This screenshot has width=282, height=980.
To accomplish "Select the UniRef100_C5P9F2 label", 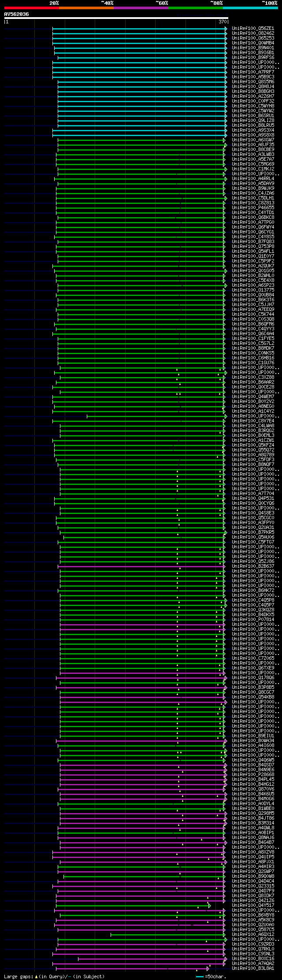I will pos(253,261).
